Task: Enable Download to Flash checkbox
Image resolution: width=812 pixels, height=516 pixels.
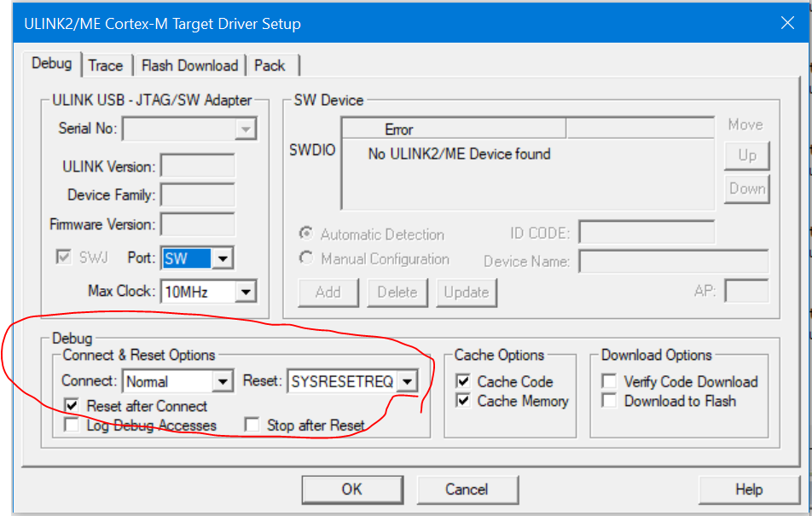Action: pyautogui.click(x=610, y=401)
